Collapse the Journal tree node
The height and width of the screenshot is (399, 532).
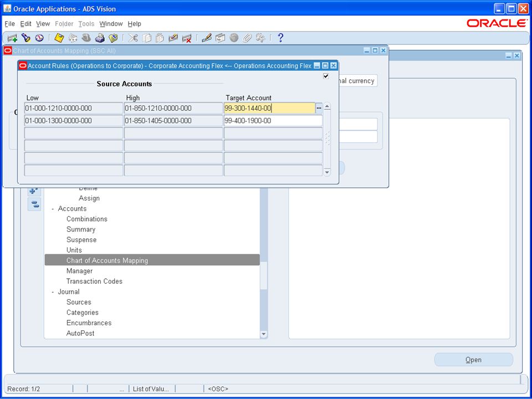[x=53, y=292]
